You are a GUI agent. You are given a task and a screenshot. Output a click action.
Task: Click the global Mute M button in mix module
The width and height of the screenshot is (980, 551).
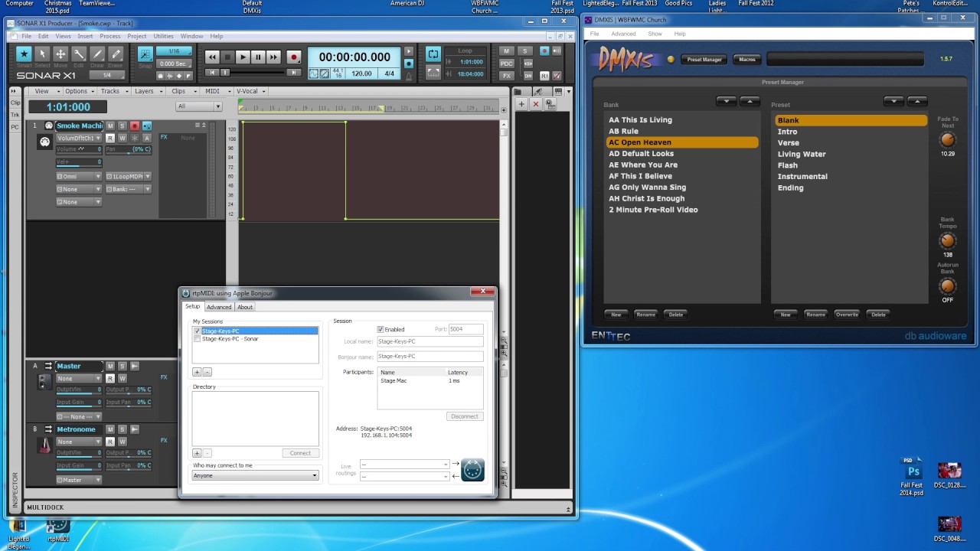pos(506,51)
